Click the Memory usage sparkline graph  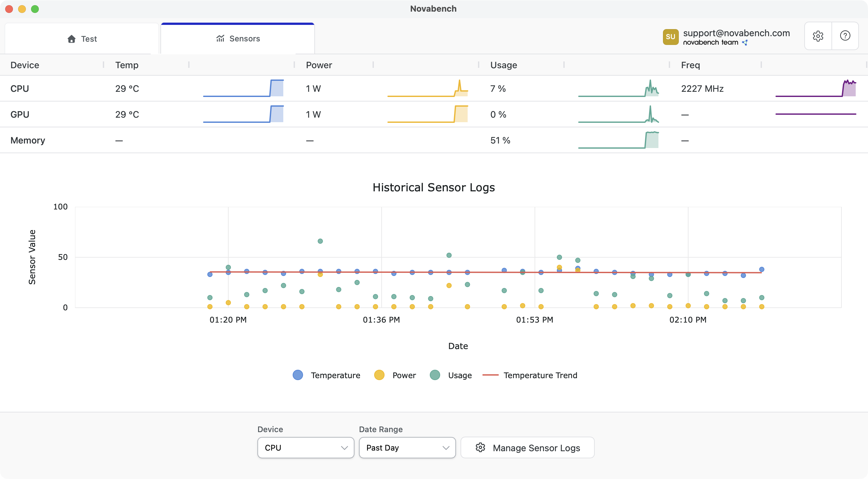[x=618, y=140]
